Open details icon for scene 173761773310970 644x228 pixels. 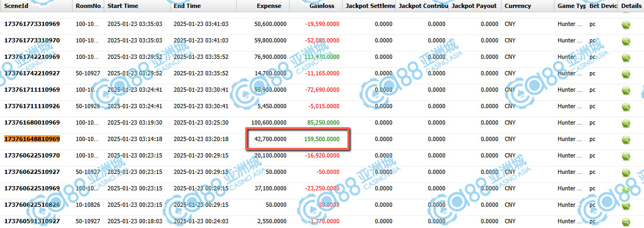(x=626, y=41)
